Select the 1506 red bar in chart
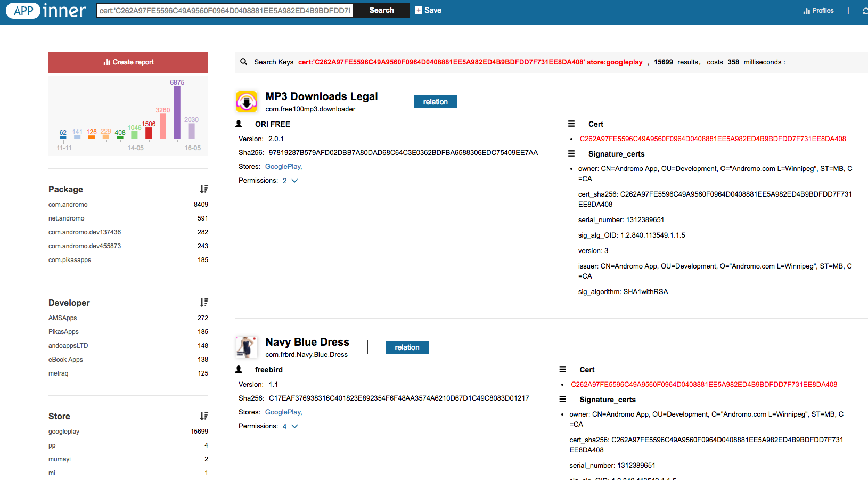The image size is (868, 480). click(x=149, y=133)
